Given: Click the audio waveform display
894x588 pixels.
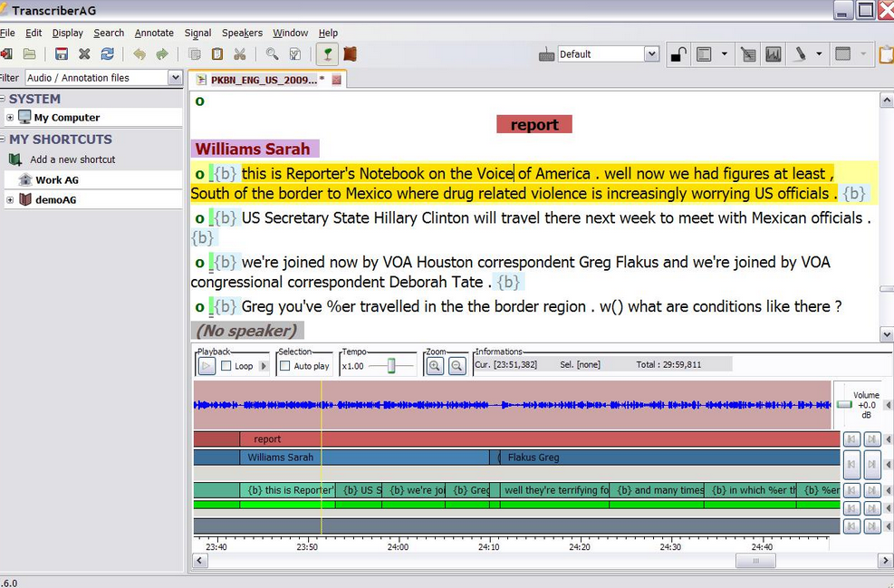Looking at the screenshot, I should [512, 405].
